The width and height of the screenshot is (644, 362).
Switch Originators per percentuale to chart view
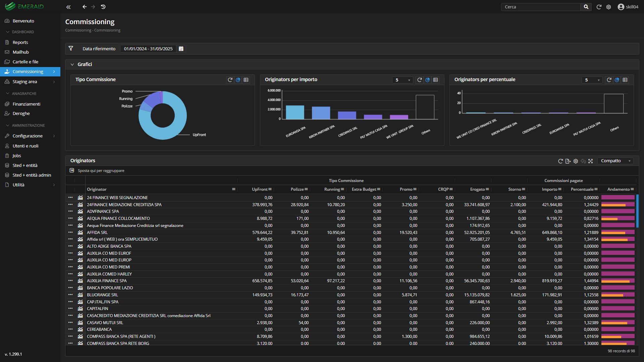point(617,80)
